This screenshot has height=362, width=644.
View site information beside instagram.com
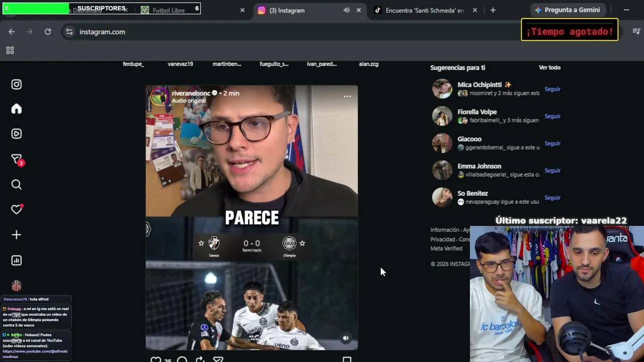click(x=69, y=32)
